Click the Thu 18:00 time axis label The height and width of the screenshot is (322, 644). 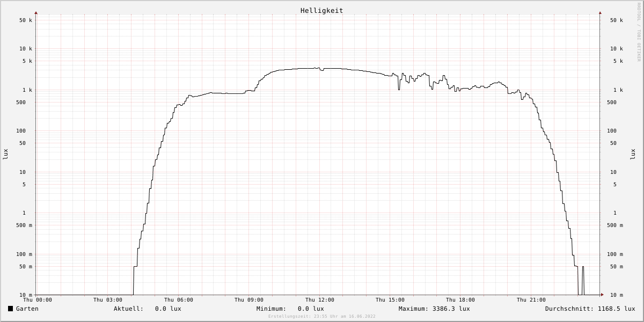(460, 300)
